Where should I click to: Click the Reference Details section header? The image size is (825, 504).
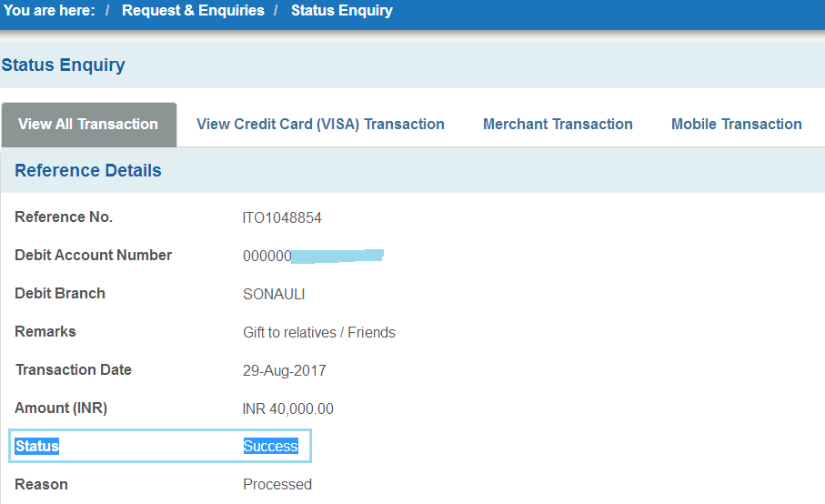coord(88,171)
